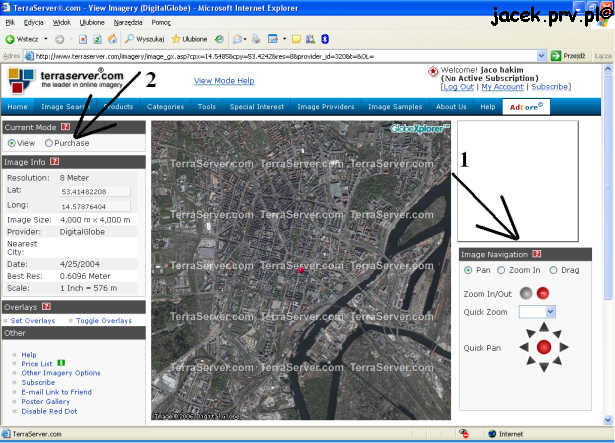The image size is (615, 443).
Task: Go to the browser Home page icon
Action: 113,39
